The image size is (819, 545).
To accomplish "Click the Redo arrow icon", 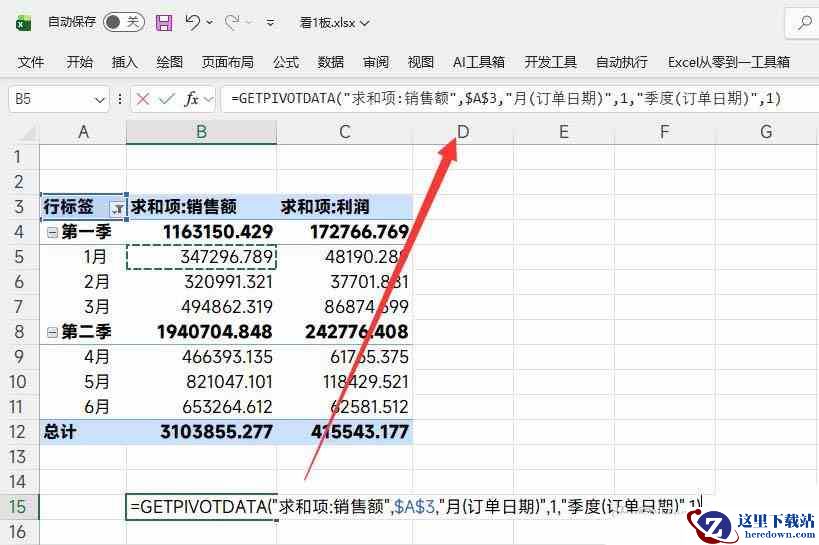I will pos(234,22).
